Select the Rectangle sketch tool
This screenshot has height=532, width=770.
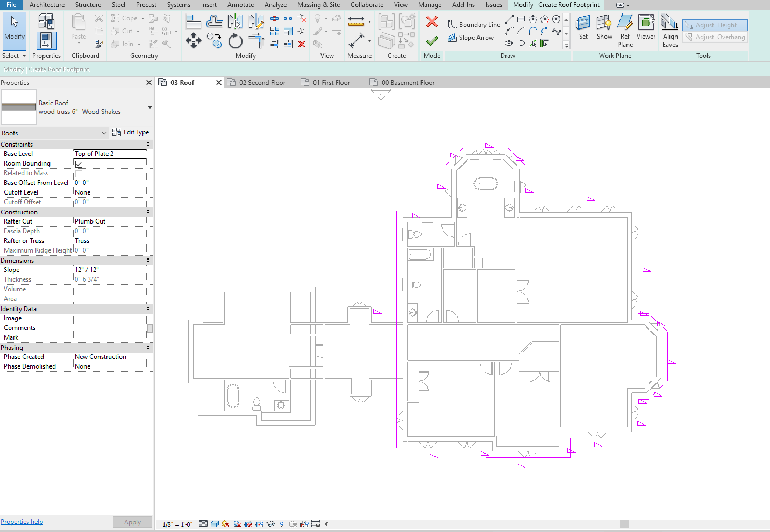(x=520, y=18)
